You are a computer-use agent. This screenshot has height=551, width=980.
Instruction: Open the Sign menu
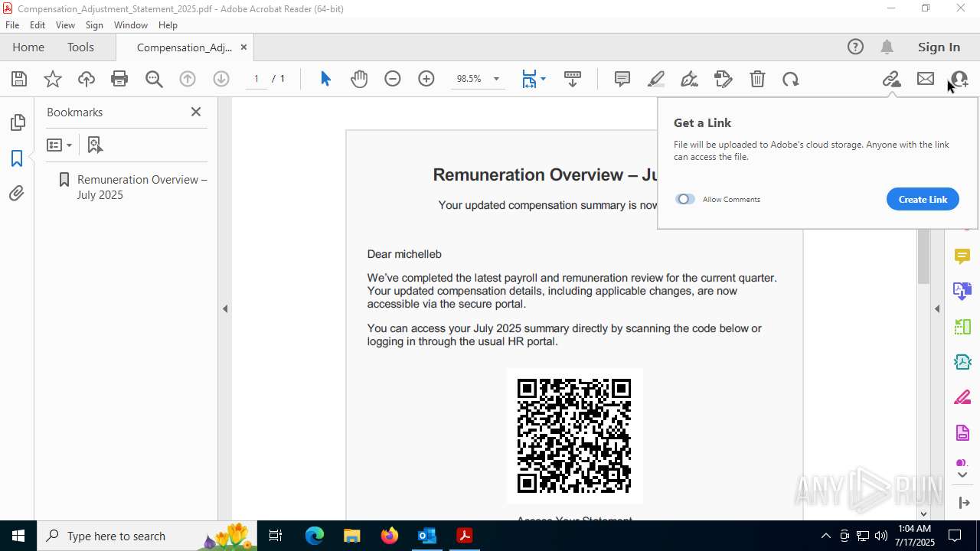pos(94,24)
